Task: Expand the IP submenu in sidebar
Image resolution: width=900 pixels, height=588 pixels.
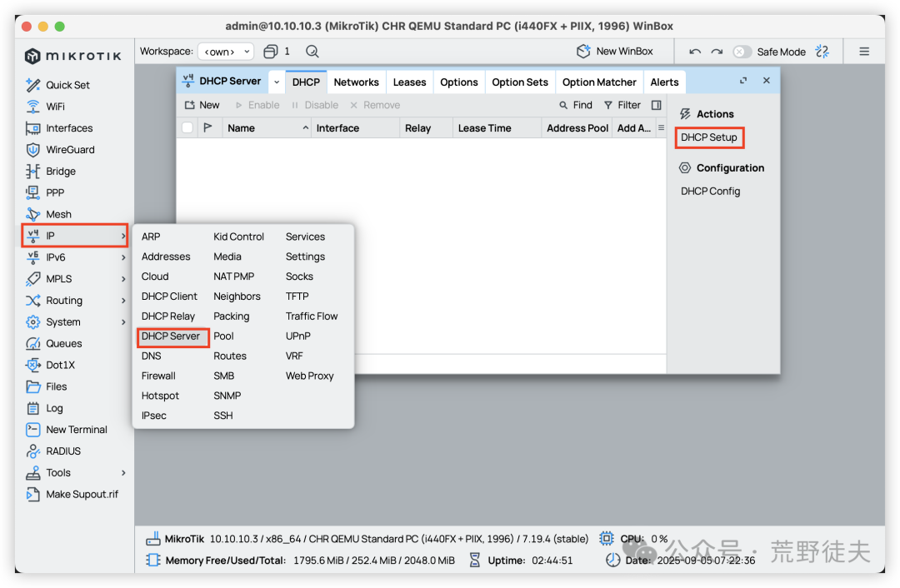Action: point(75,236)
